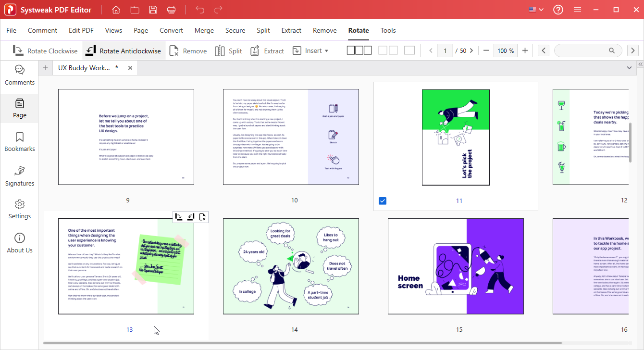Image resolution: width=644 pixels, height=350 pixels.
Task: Open About Us from the sidebar
Action: click(19, 243)
